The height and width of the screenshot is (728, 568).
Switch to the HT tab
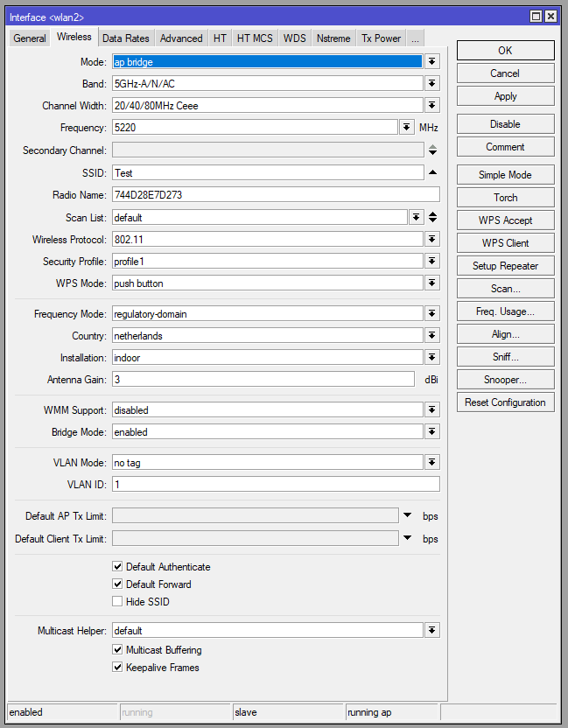point(221,38)
